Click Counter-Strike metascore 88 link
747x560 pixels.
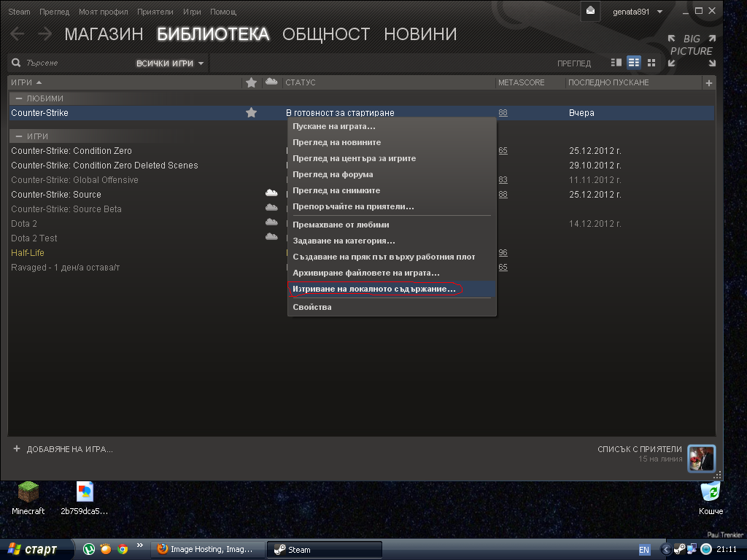point(503,112)
